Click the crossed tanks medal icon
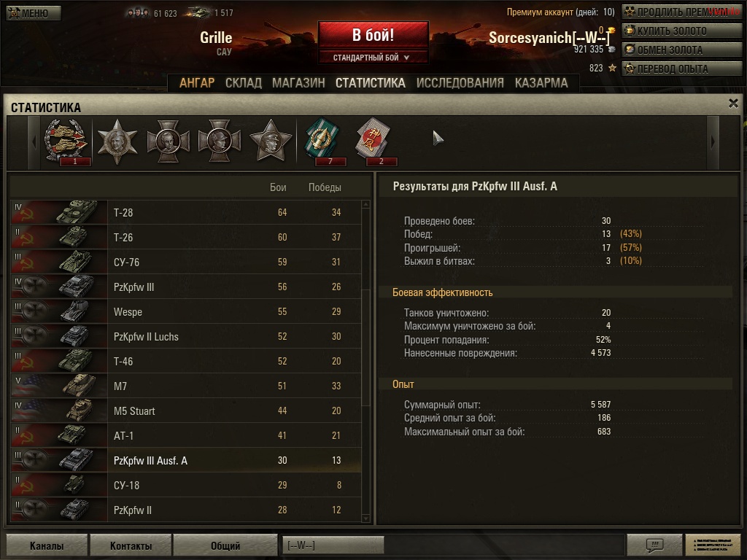Screen dimensions: 747x560 pos(67,141)
